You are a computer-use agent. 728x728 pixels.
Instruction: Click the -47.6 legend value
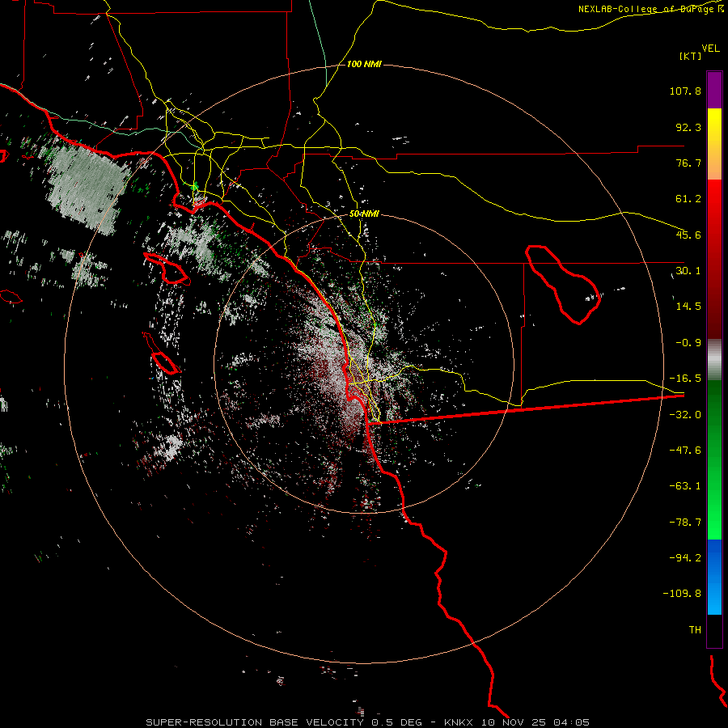tap(685, 451)
